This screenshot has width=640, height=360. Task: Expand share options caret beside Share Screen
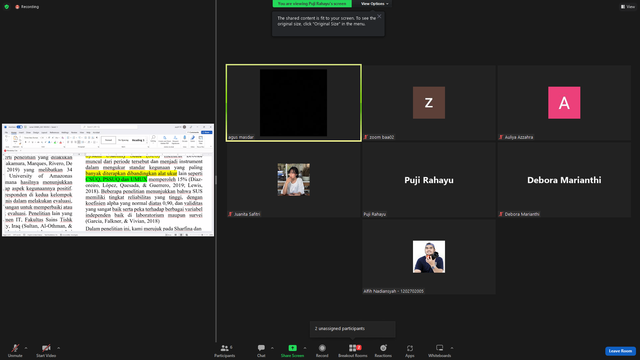[x=305, y=348]
